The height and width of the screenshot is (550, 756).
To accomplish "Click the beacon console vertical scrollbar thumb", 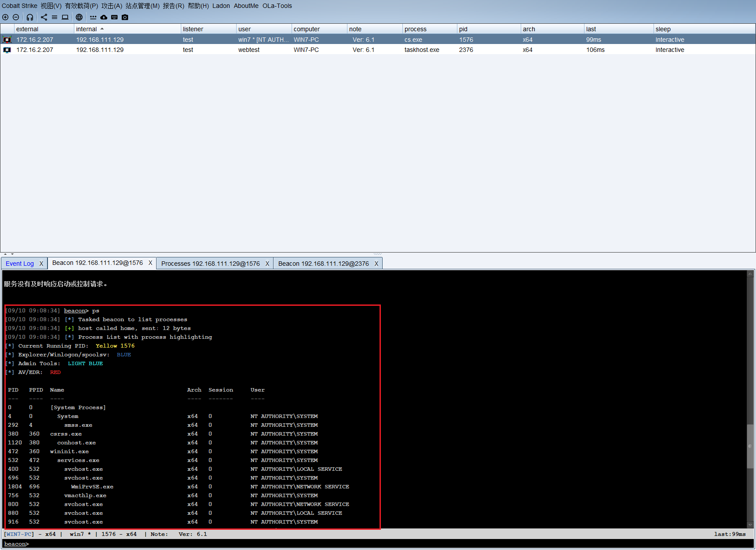I will (x=750, y=447).
